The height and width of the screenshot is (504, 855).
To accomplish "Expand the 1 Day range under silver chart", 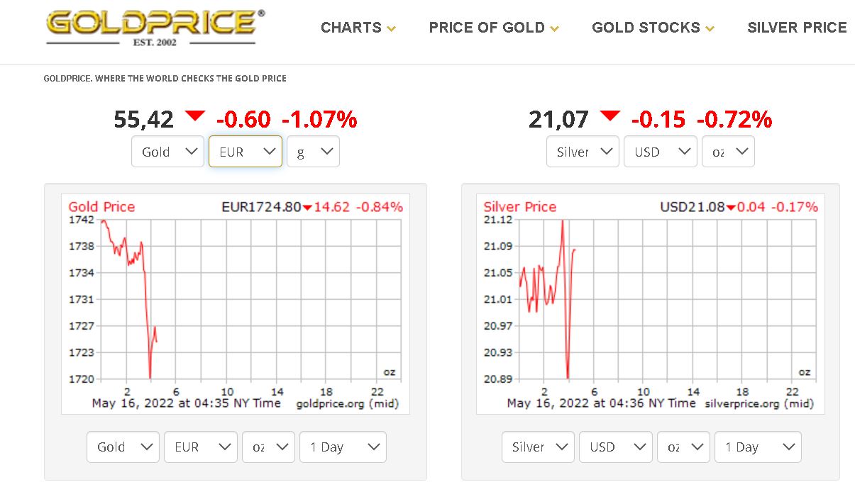I will click(x=758, y=447).
